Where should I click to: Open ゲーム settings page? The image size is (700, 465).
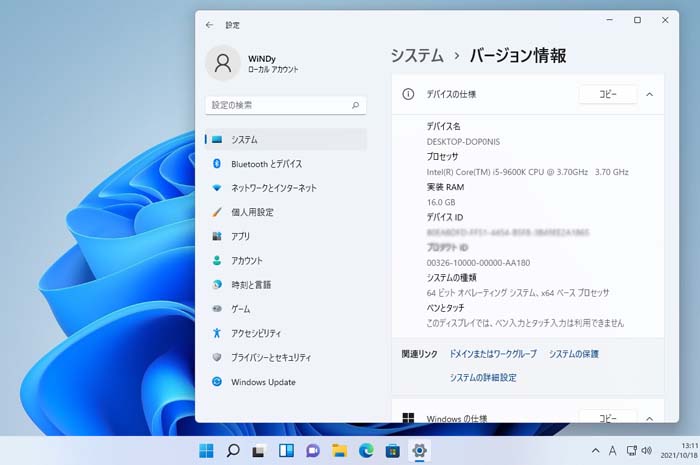pyautogui.click(x=286, y=309)
